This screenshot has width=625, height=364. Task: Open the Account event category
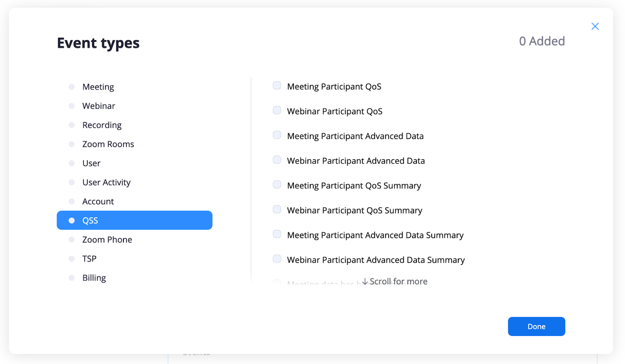pyautogui.click(x=98, y=201)
